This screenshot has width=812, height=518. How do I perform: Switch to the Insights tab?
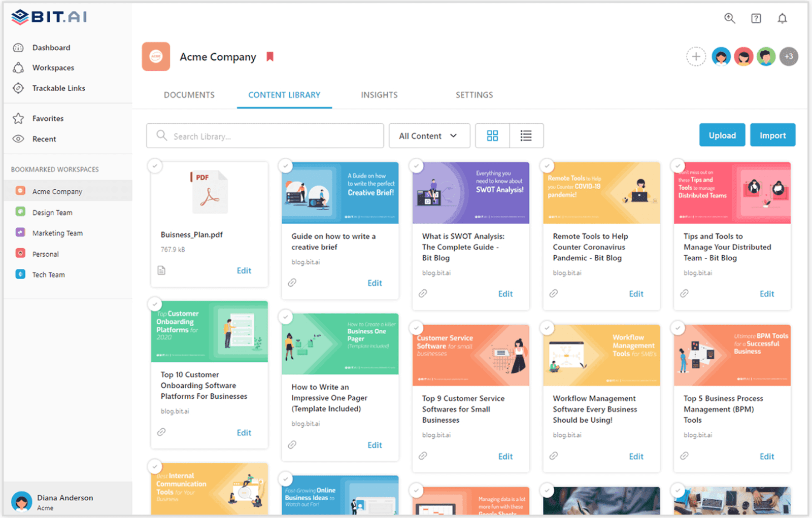379,94
